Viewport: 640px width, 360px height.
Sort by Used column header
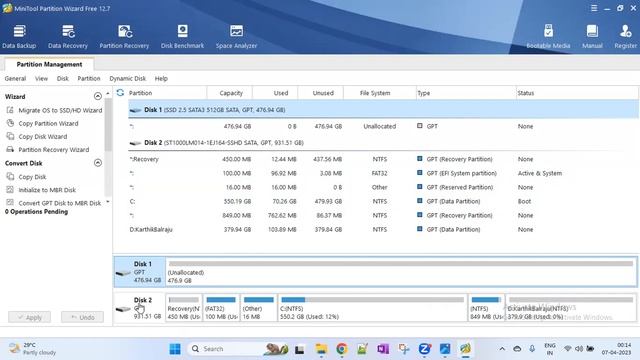[280, 93]
